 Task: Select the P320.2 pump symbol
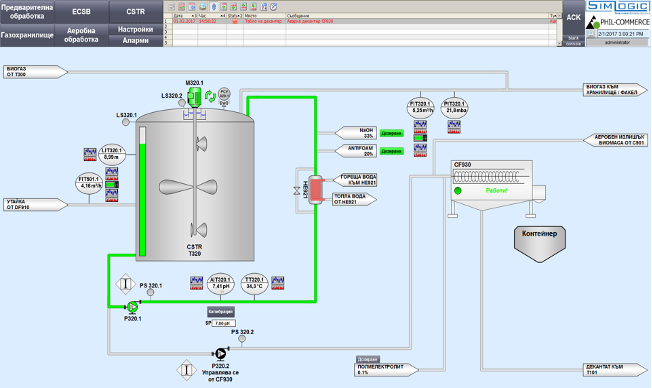[x=220, y=354]
